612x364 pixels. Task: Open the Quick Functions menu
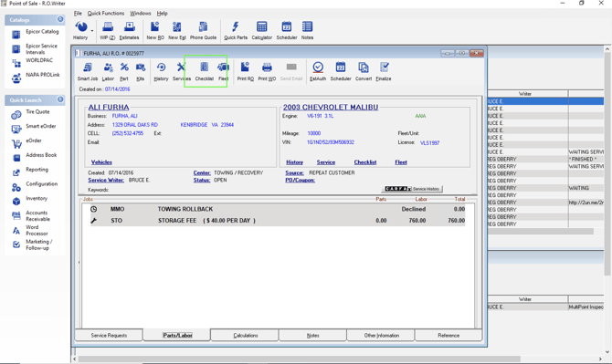[x=106, y=14]
